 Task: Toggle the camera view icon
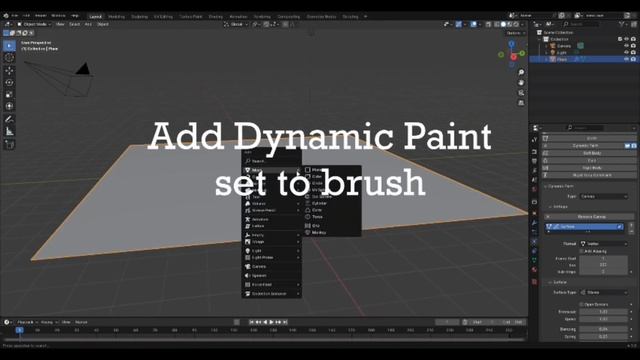[521, 93]
